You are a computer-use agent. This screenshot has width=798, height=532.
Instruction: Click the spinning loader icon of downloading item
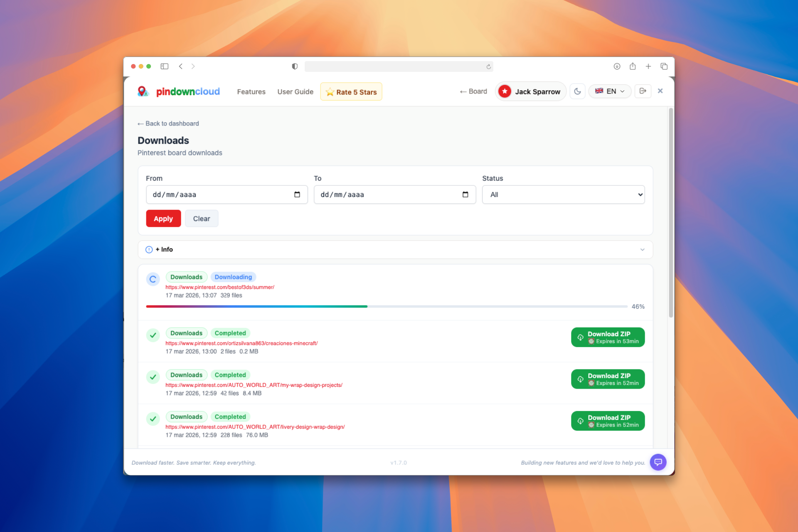tap(153, 279)
